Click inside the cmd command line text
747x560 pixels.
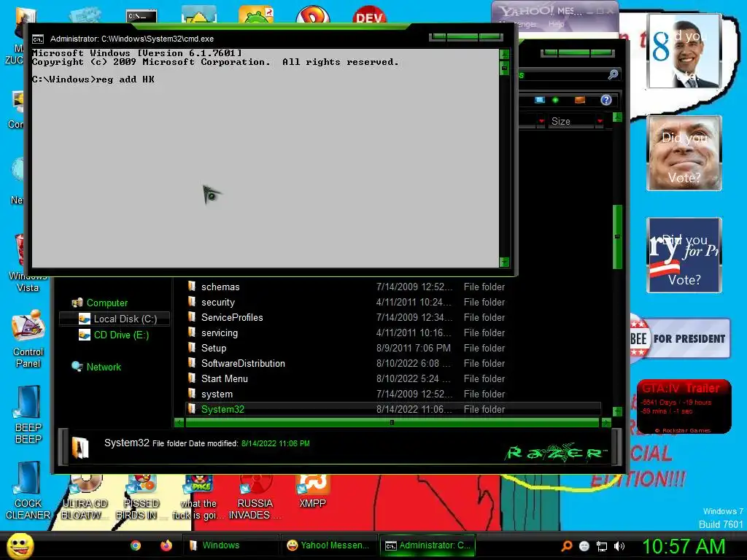[x=93, y=79]
